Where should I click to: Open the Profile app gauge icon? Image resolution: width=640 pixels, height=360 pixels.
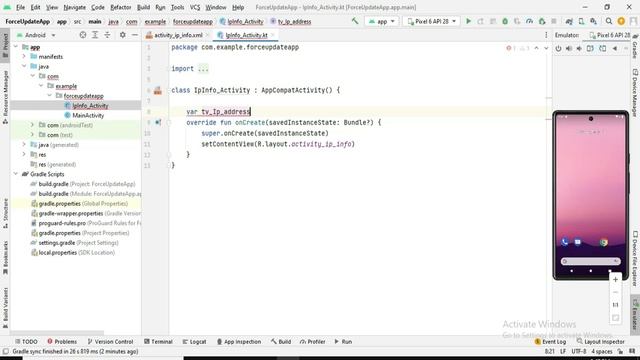pos(529,21)
